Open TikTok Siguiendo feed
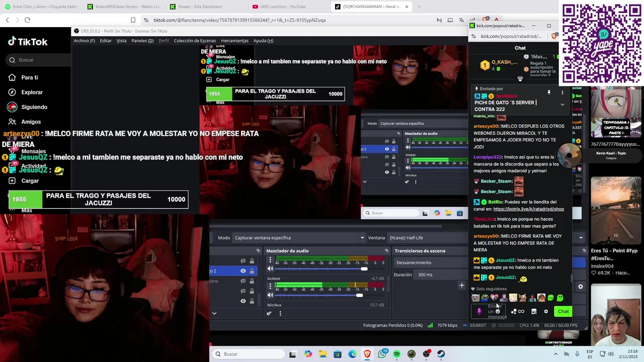The width and height of the screenshot is (644, 362). pyautogui.click(x=34, y=107)
